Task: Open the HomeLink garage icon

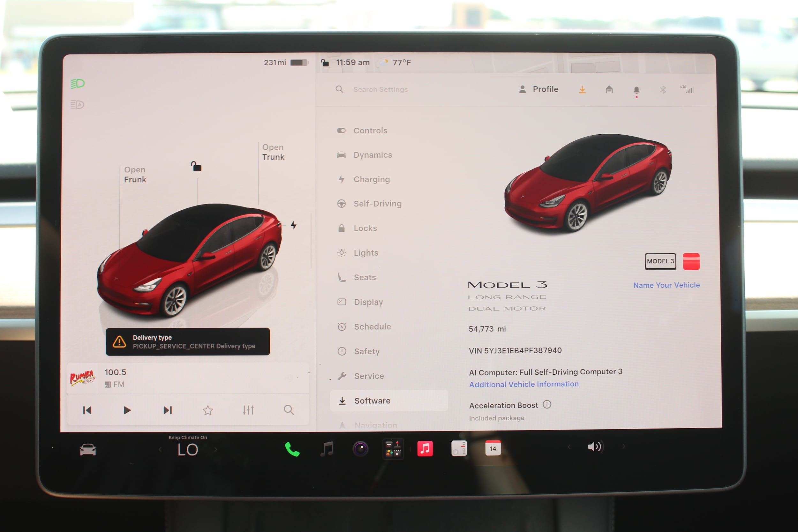Action: click(x=609, y=90)
